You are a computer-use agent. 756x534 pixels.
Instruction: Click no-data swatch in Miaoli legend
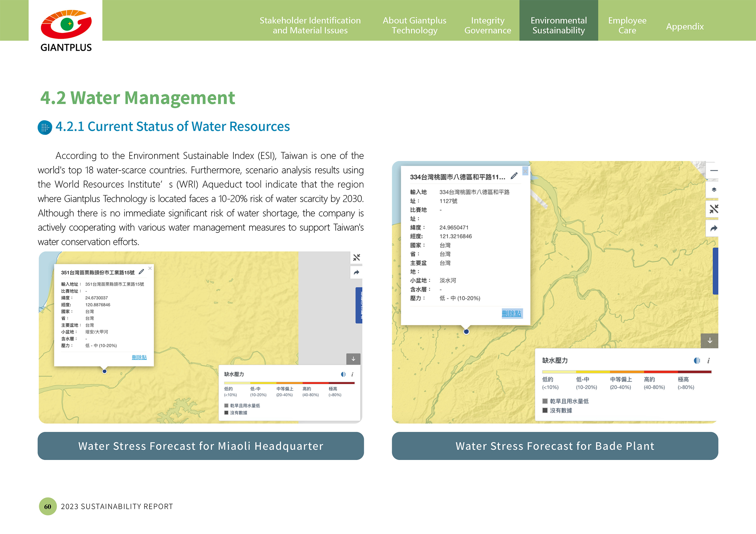point(226,413)
